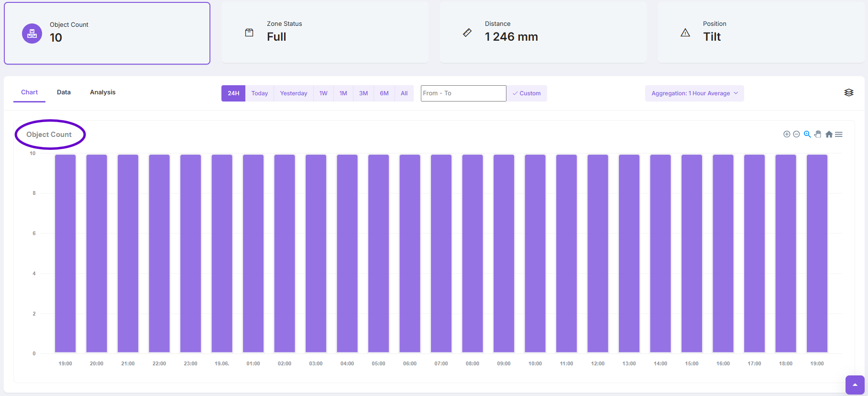The width and height of the screenshot is (868, 396).
Task: Switch time range to Today
Action: coord(260,93)
